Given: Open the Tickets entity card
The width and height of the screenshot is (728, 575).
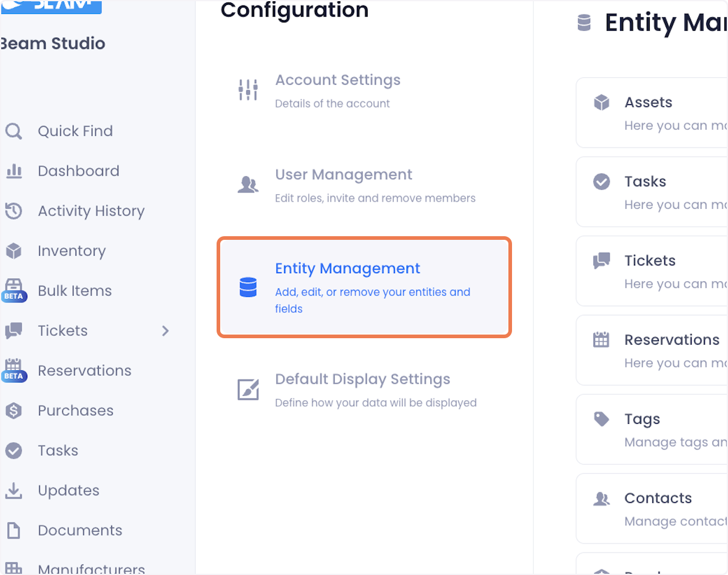Looking at the screenshot, I should click(652, 271).
